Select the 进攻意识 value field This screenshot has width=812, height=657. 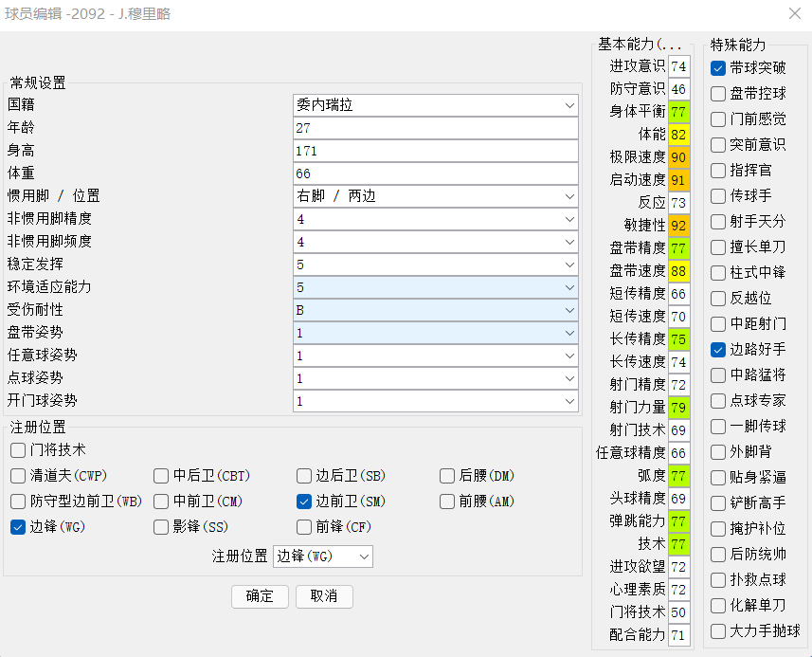point(679,66)
